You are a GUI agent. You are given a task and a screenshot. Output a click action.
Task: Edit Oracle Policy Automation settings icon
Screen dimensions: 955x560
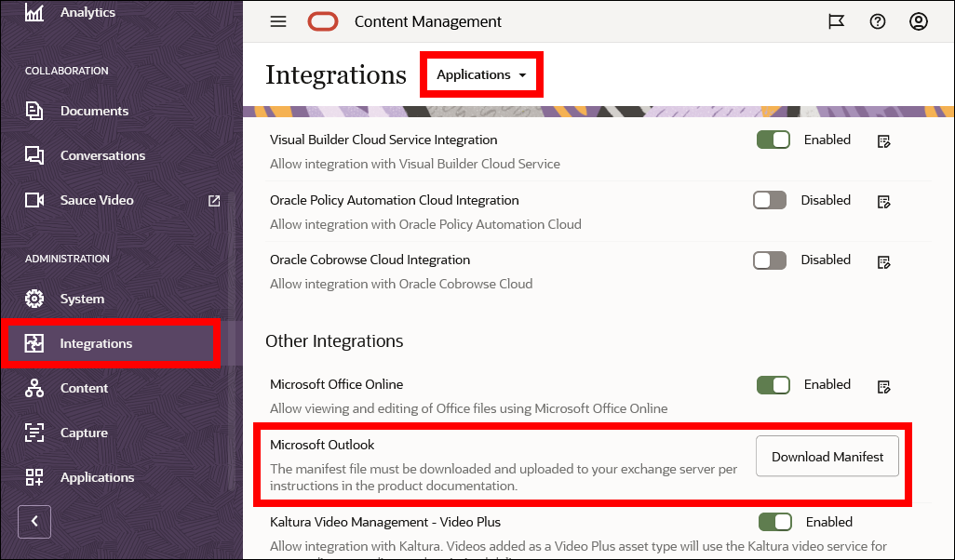pos(883,202)
